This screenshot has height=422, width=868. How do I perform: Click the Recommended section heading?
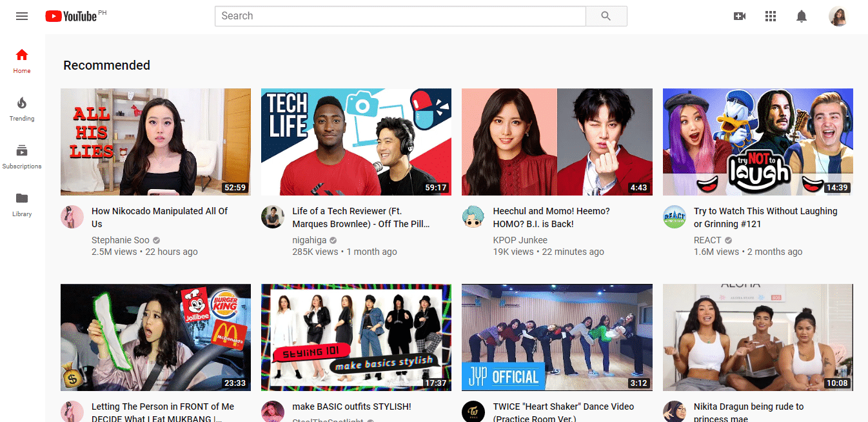pos(106,65)
